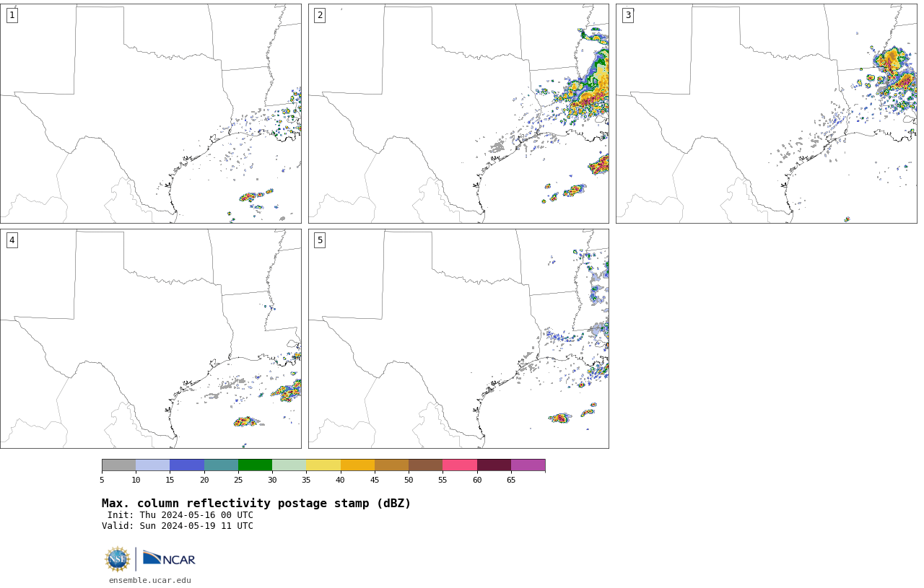924x588 pixels.
Task: Click the colorbar tick label 65
Action: [511, 480]
